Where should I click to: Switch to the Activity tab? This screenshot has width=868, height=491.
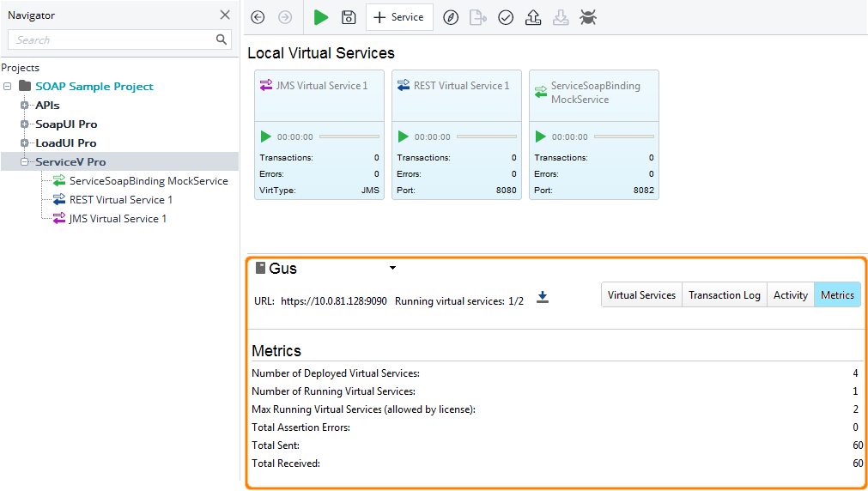pyautogui.click(x=791, y=295)
